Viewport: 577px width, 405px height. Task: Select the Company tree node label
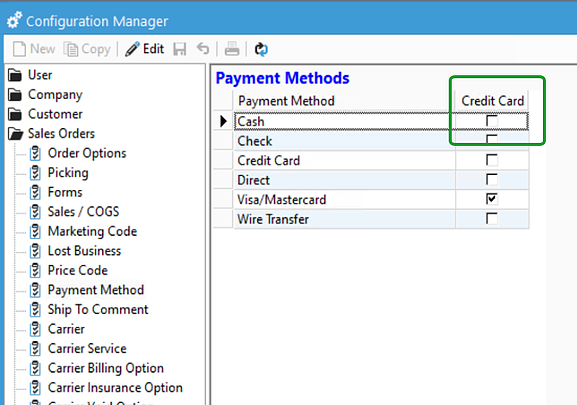tap(55, 95)
